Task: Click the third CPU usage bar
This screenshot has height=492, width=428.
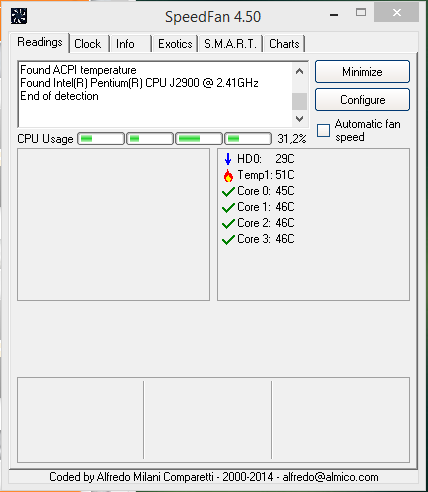Action: 199,139
